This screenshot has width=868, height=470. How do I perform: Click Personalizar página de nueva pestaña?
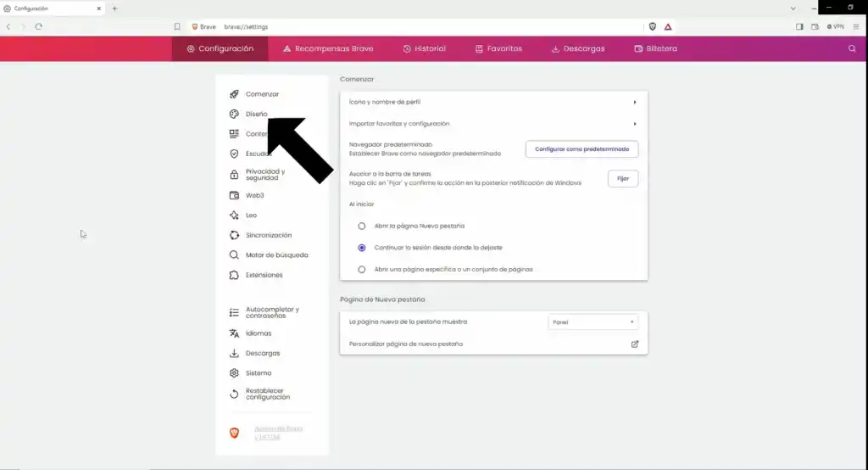[x=406, y=344]
